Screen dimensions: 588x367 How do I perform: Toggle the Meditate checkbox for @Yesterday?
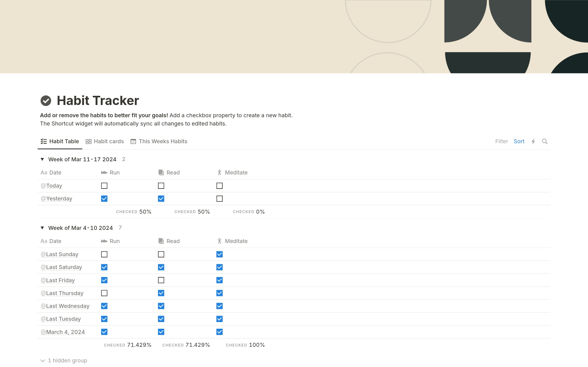click(219, 199)
